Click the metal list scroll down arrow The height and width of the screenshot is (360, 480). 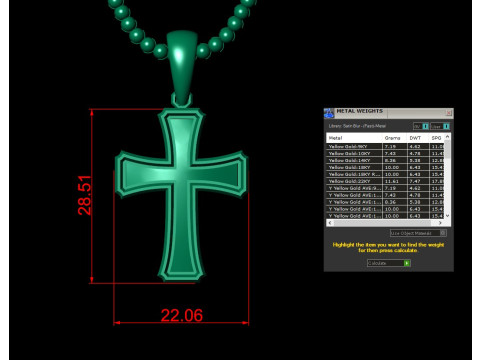(x=447, y=216)
